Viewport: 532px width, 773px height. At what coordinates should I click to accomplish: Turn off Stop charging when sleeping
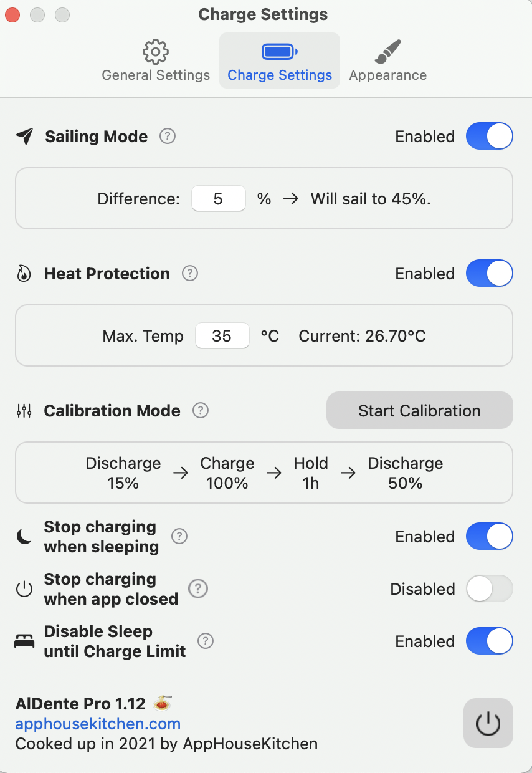pos(489,537)
